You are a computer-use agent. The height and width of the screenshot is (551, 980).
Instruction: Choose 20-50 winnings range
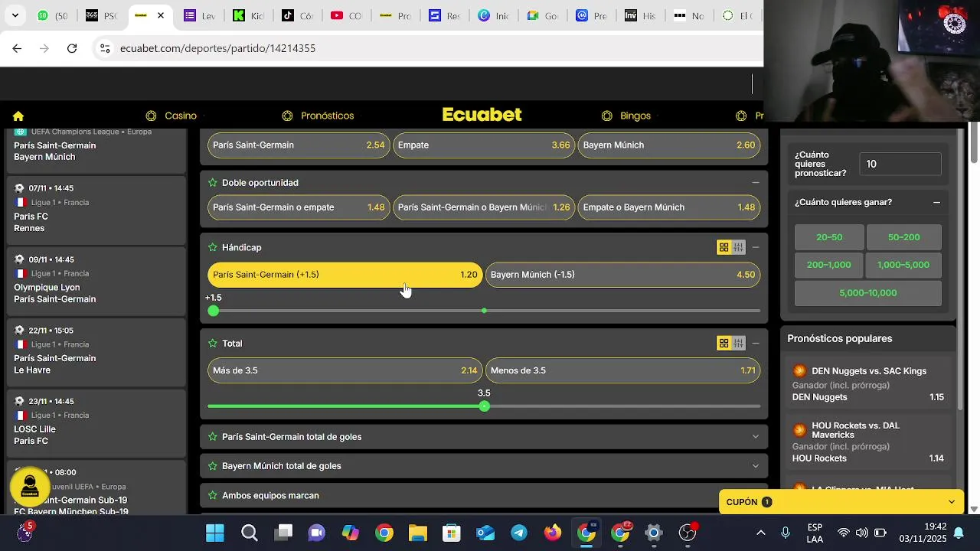click(x=829, y=237)
